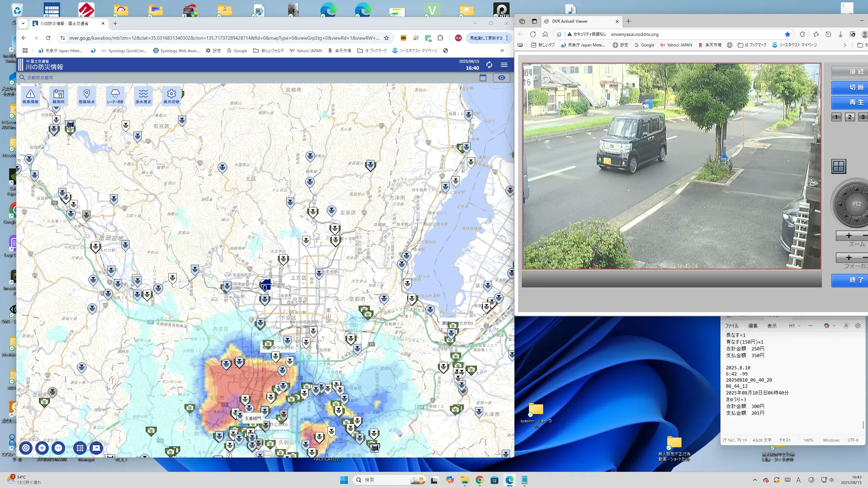Open the 浸水想定 flood estimate layer
868x488 pixels.
pyautogui.click(x=143, y=96)
